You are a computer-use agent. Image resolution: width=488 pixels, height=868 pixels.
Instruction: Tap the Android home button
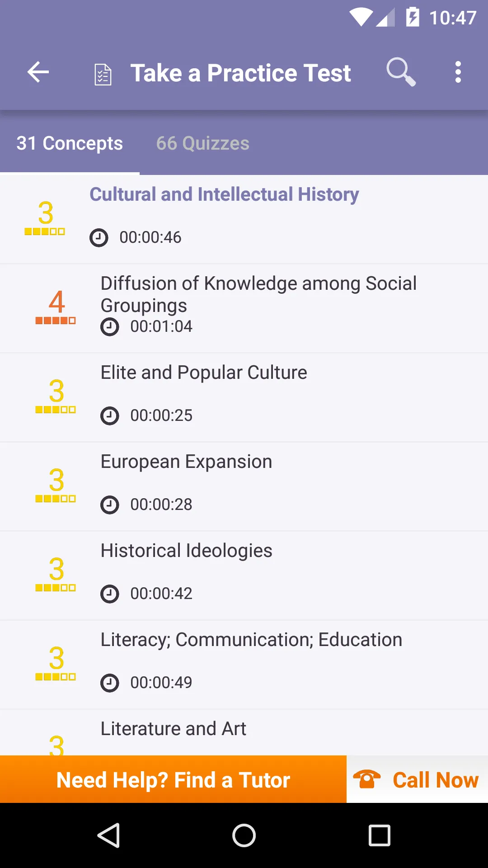click(x=244, y=835)
